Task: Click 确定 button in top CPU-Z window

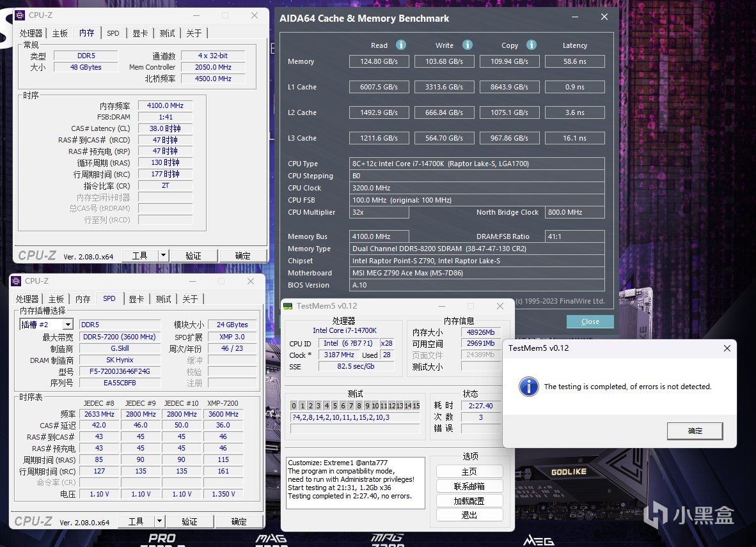Action: click(242, 256)
